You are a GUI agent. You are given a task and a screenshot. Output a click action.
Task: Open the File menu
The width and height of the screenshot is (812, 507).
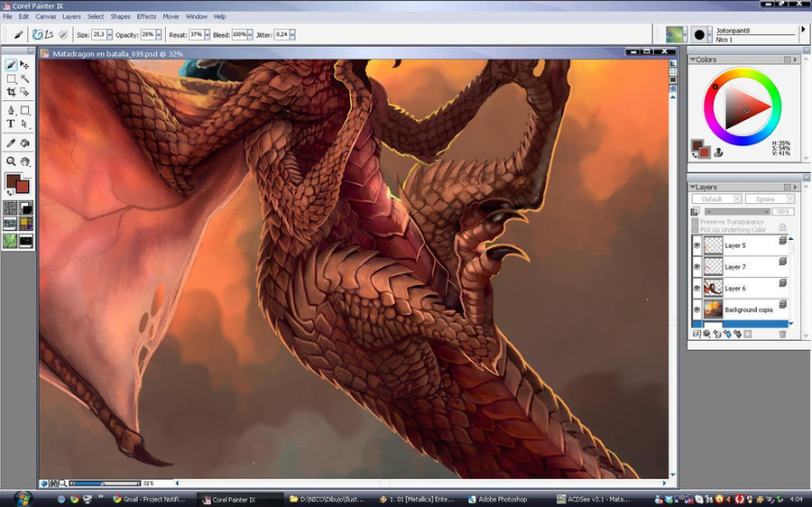pos(7,16)
